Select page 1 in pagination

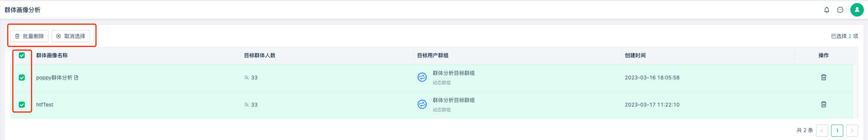pyautogui.click(x=837, y=131)
